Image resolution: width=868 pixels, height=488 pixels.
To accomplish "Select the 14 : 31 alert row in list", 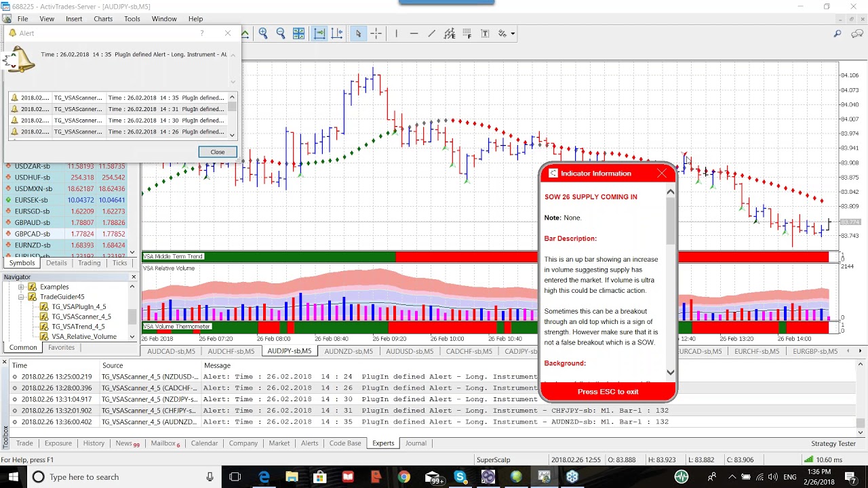I will pos(118,109).
